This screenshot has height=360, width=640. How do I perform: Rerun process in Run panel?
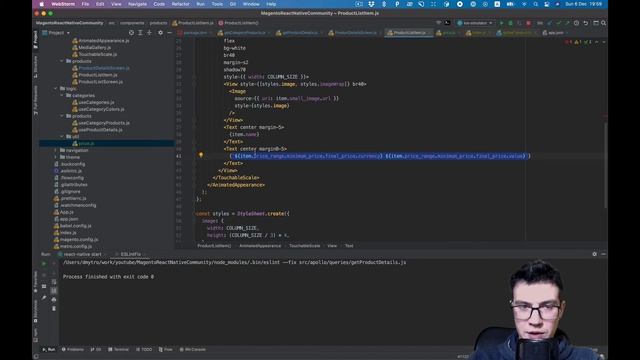pos(44,264)
